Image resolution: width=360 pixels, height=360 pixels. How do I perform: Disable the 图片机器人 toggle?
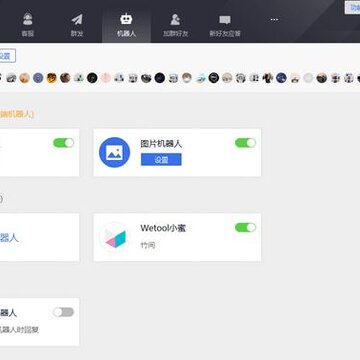[245, 143]
